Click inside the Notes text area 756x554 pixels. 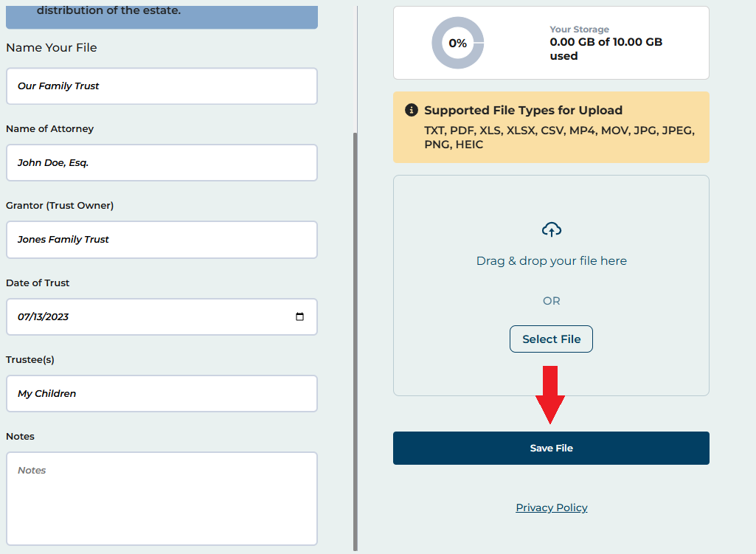click(162, 499)
